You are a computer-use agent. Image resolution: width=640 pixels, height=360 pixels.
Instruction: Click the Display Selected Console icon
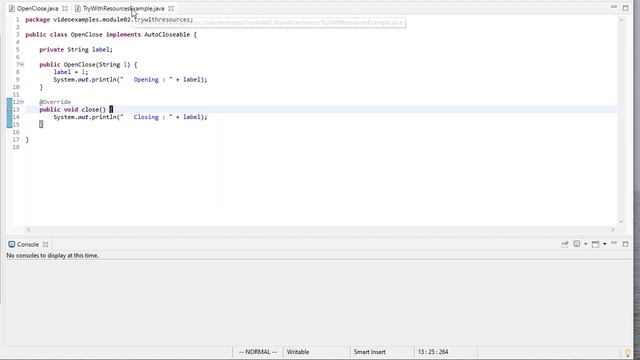tap(577, 244)
